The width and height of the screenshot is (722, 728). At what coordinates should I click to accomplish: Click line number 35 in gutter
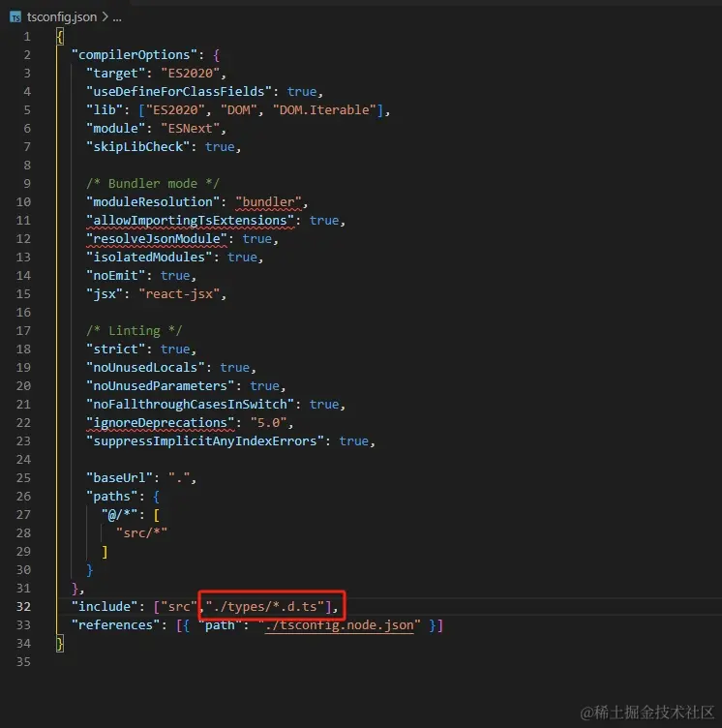coord(23,662)
